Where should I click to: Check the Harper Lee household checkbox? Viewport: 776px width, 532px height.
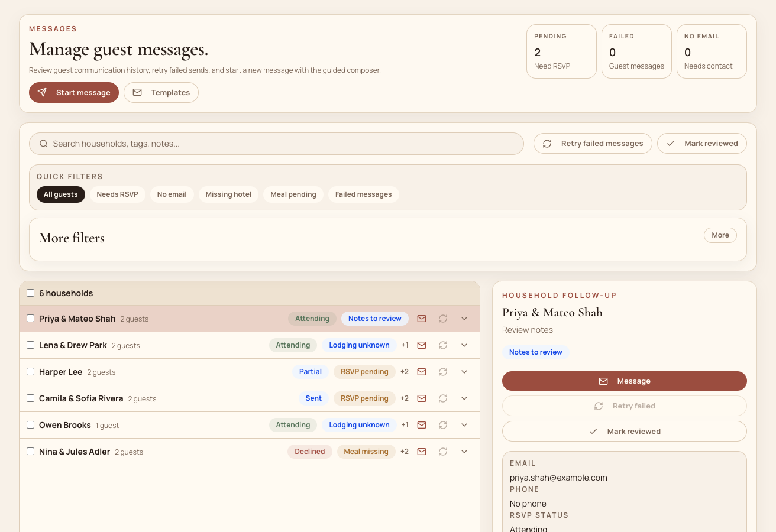31,372
